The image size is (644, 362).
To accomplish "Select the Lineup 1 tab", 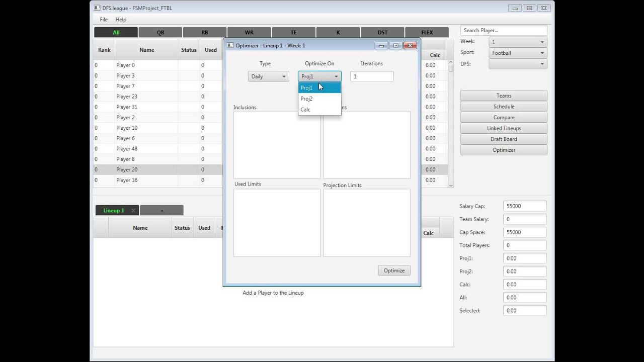I will [x=114, y=211].
